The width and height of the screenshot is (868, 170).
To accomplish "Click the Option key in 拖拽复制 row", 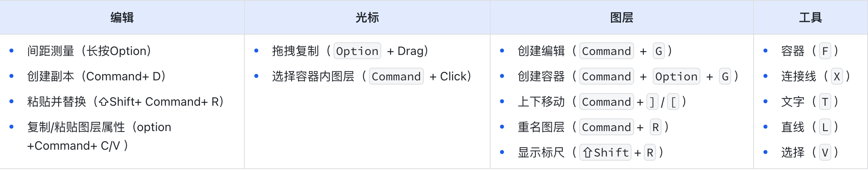I will point(357,51).
